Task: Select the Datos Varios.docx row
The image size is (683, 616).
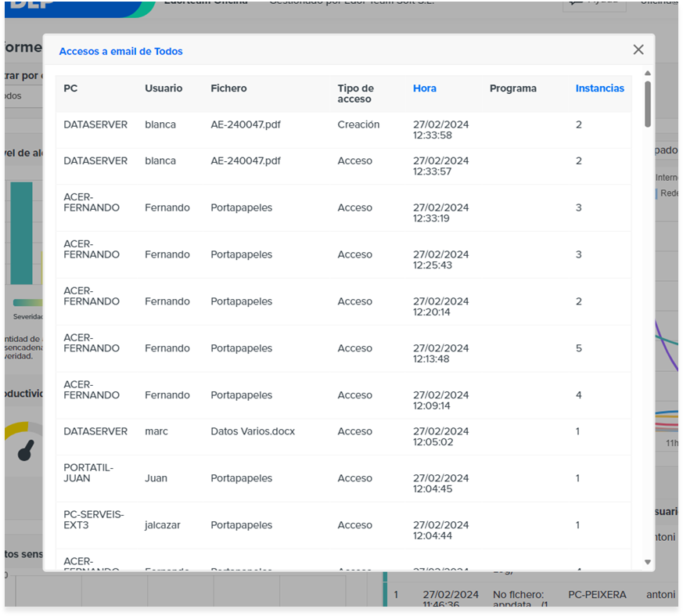Action: point(343,437)
